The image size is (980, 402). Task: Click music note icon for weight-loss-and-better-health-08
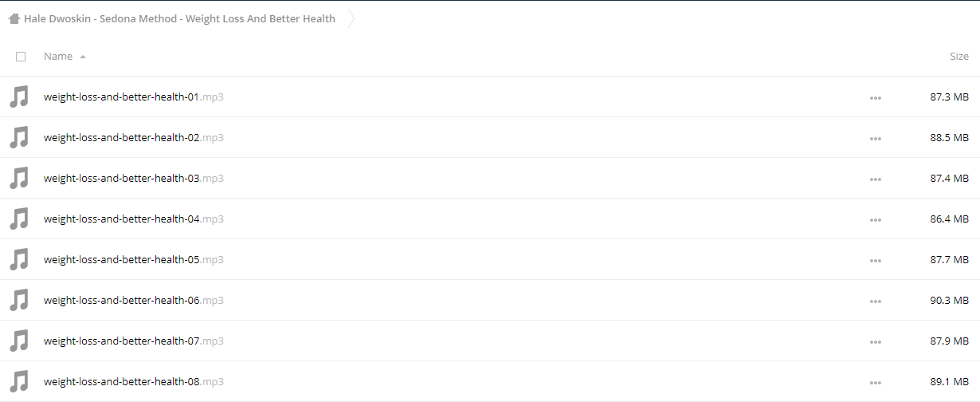(x=19, y=382)
